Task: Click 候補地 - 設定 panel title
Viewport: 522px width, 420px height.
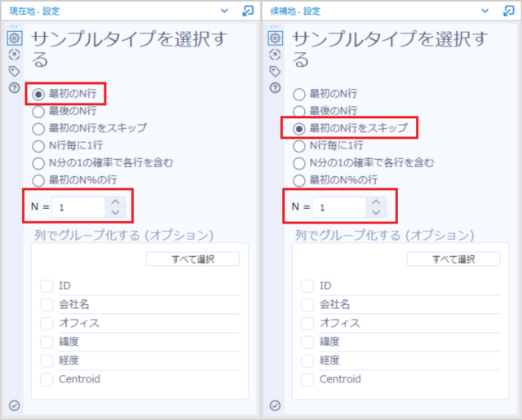Action: [x=295, y=11]
